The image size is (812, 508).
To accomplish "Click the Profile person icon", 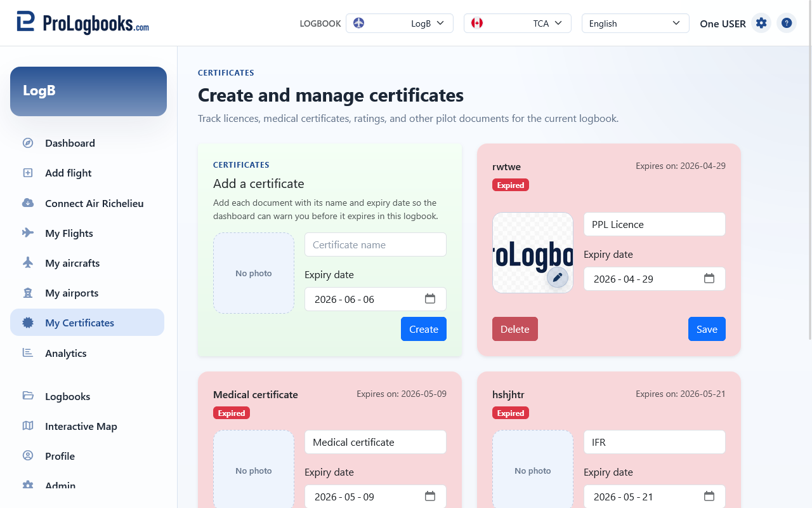I will 28,456.
